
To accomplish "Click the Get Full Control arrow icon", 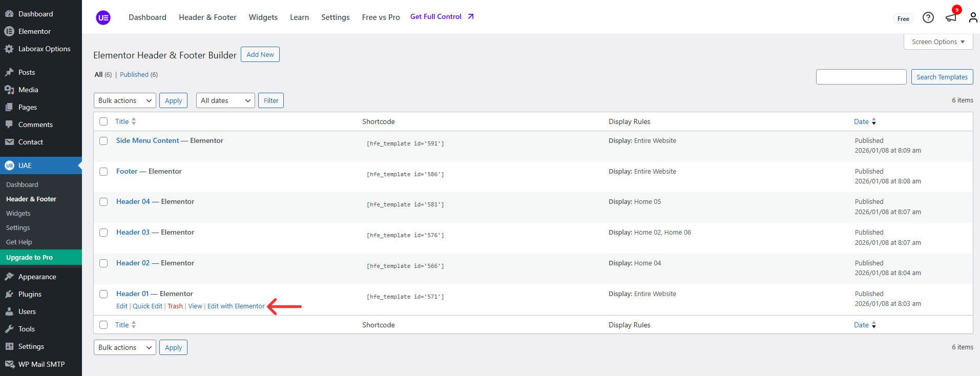I will [x=471, y=17].
